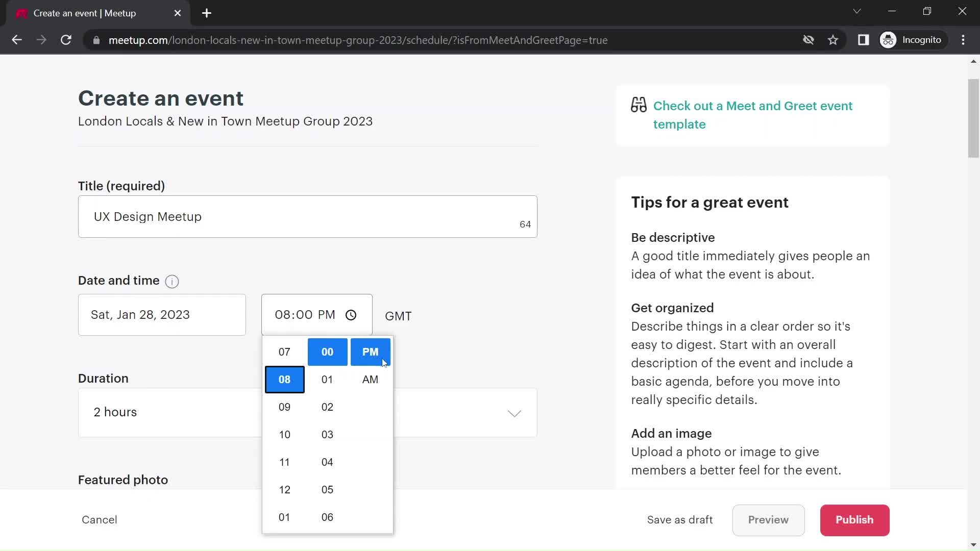Click the back navigation arrow in browser

pos(17,40)
